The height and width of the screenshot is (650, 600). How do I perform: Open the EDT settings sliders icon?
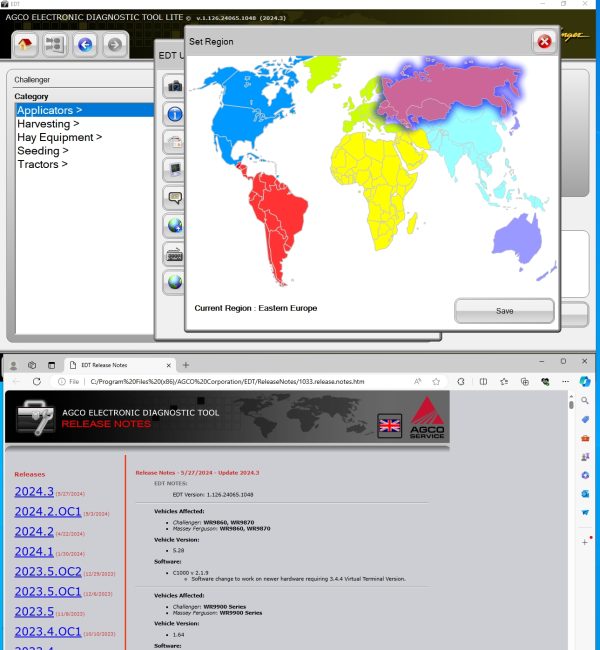point(54,44)
